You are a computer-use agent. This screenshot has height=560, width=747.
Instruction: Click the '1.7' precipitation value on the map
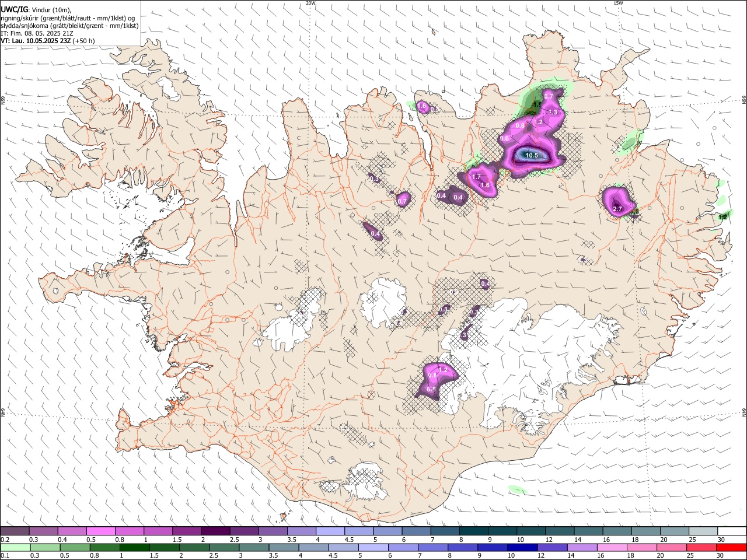pos(476,177)
